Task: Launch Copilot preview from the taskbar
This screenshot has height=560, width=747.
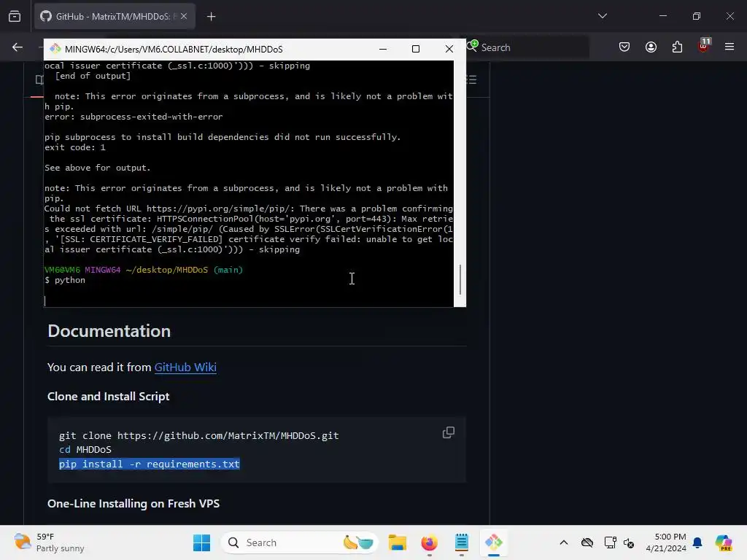Action: tap(724, 542)
